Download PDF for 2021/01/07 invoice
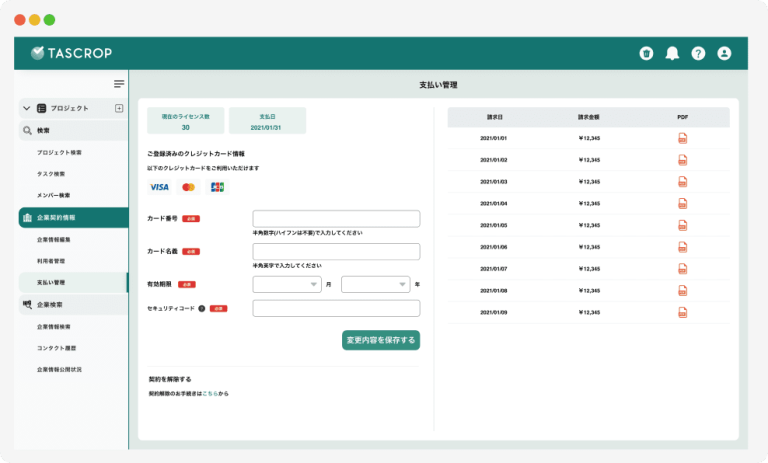768x463 pixels. click(682, 269)
